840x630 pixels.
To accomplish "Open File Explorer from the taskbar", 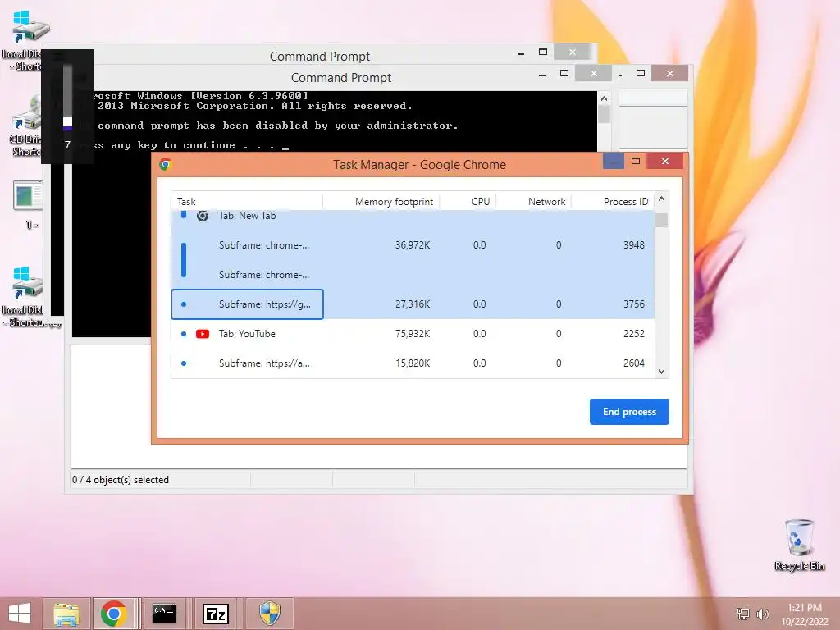I will [66, 614].
